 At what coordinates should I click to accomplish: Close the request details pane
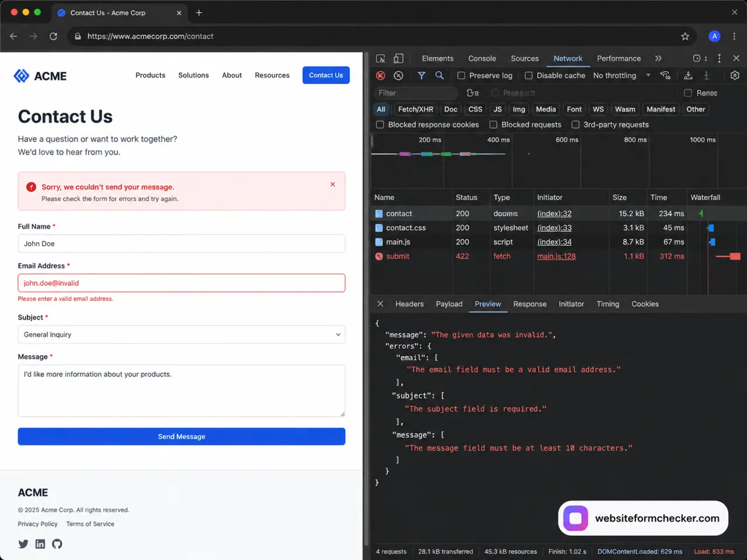(x=380, y=304)
